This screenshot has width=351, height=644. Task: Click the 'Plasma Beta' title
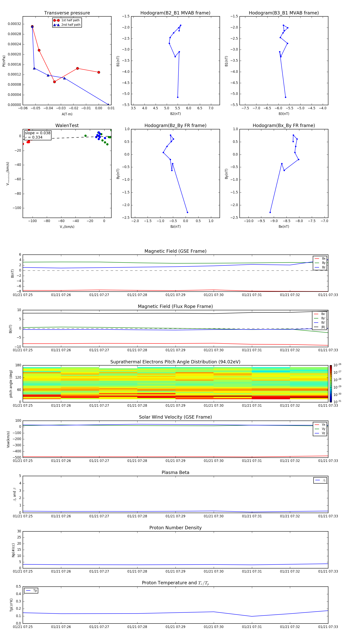point(175,472)
